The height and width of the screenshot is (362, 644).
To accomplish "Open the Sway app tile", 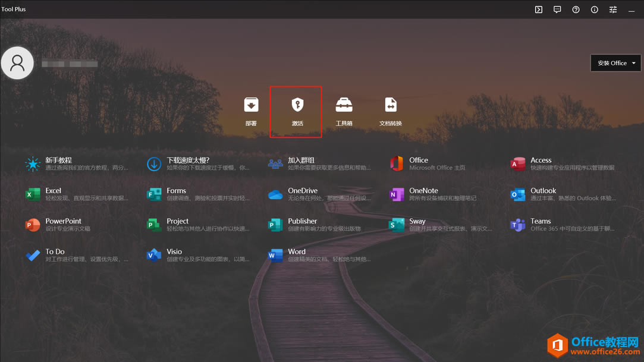I will point(440,225).
